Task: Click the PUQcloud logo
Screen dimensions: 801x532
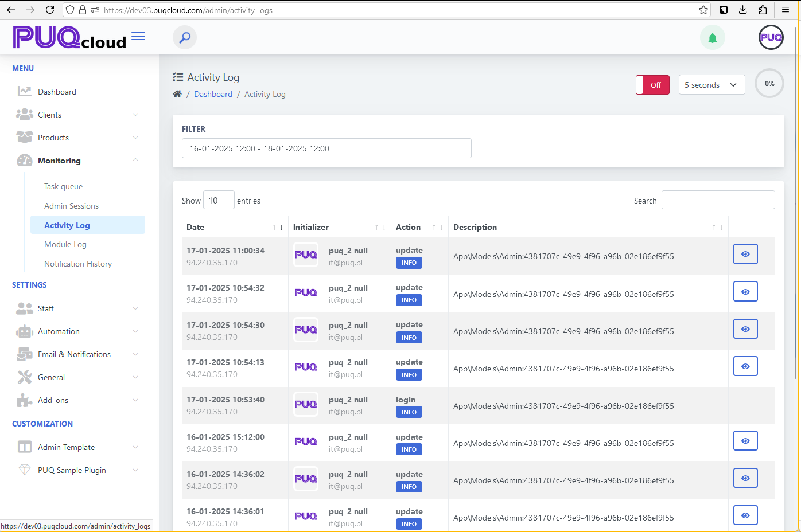Action: [69, 37]
